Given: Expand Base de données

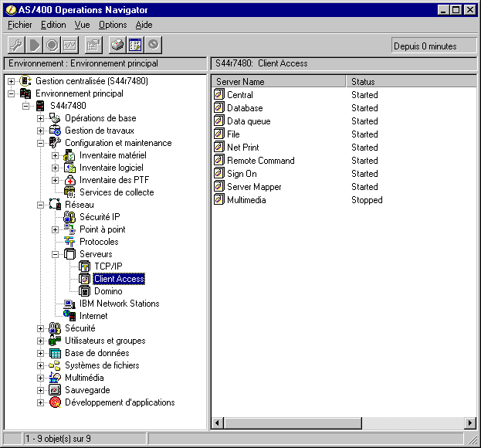Looking at the screenshot, I should tap(40, 353).
